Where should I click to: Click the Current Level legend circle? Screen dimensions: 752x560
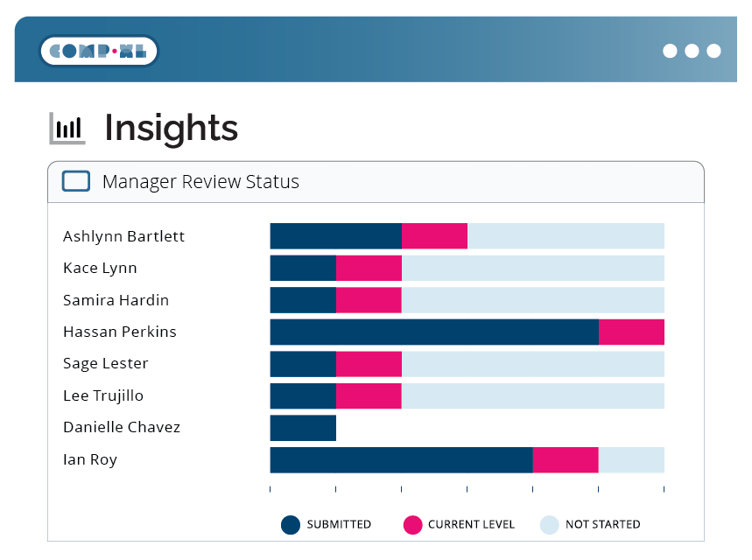coord(412,524)
